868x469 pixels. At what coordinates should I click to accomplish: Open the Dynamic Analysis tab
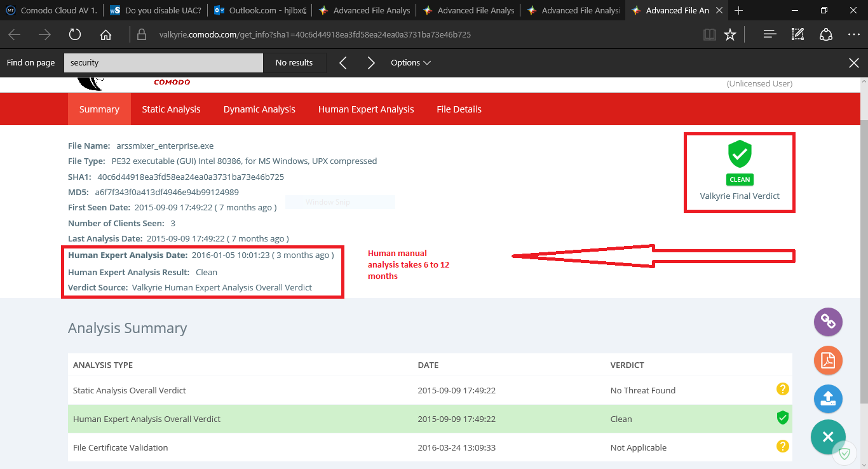pyautogui.click(x=259, y=109)
